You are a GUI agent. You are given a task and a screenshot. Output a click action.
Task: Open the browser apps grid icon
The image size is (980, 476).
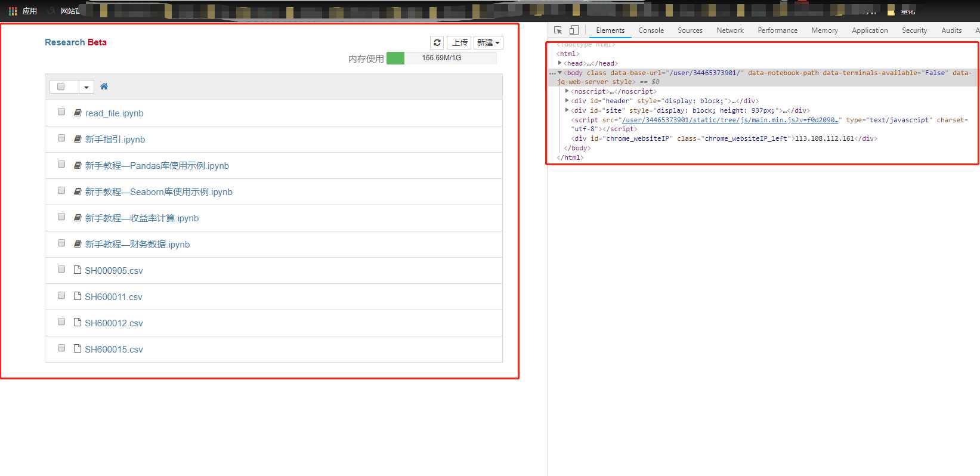(x=13, y=11)
